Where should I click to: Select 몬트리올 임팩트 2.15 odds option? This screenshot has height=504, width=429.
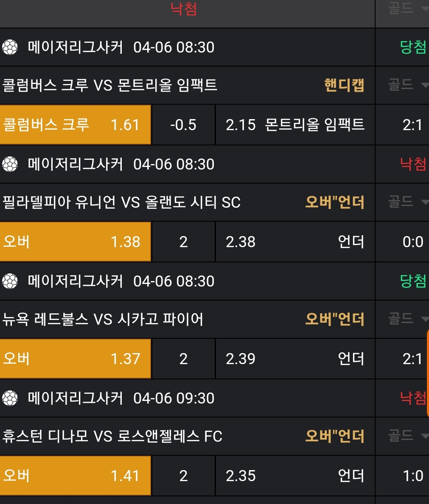[295, 125]
